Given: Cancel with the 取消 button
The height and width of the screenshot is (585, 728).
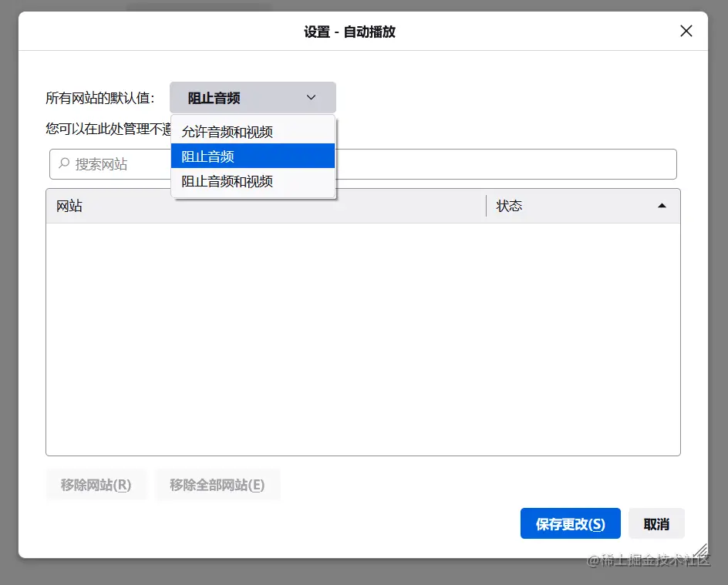Looking at the screenshot, I should tap(656, 524).
